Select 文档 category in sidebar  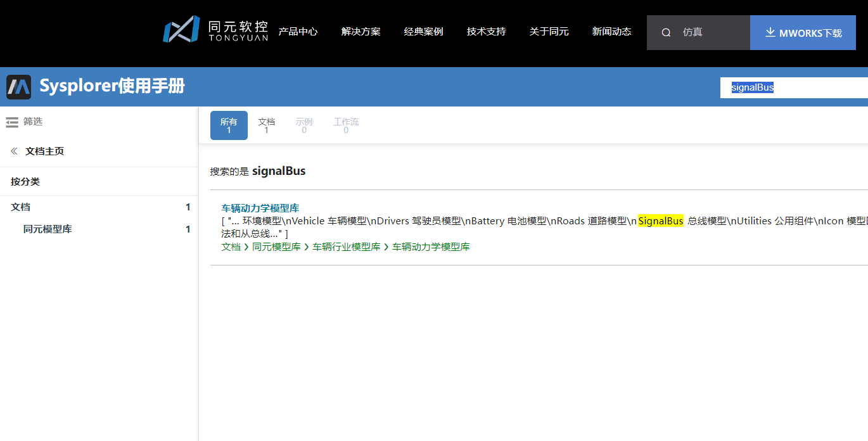20,207
